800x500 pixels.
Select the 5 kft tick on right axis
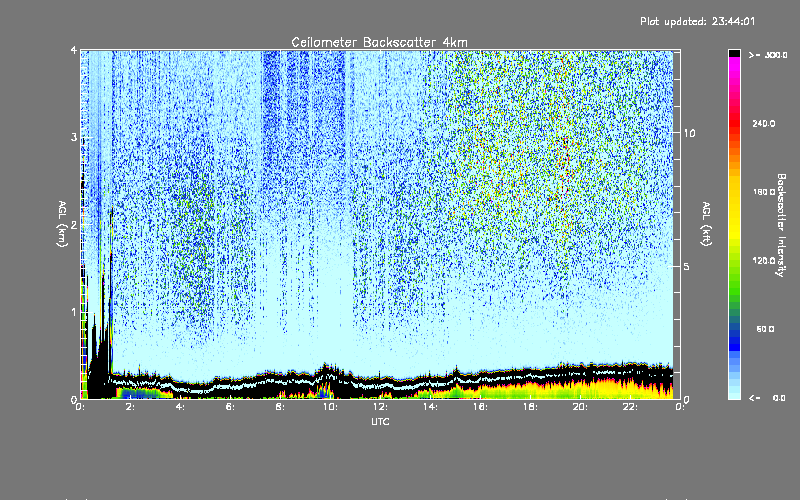pos(687,267)
